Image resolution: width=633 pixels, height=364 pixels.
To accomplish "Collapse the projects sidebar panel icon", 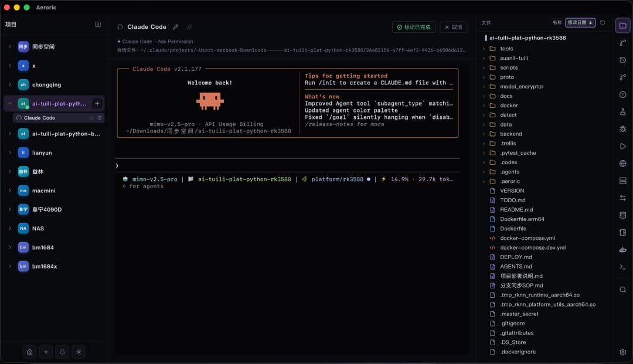I will point(98,25).
